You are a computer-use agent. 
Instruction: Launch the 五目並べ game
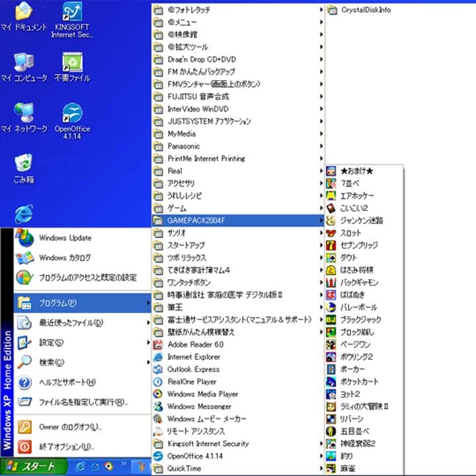364,431
